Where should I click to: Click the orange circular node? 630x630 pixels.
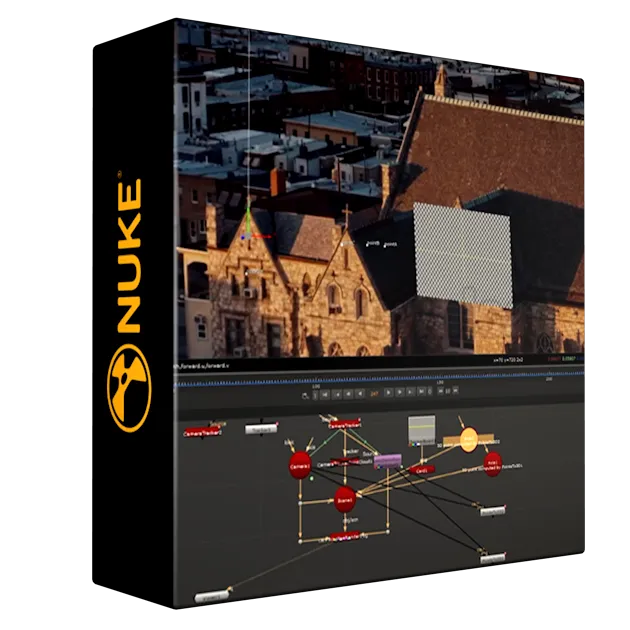coord(469,439)
